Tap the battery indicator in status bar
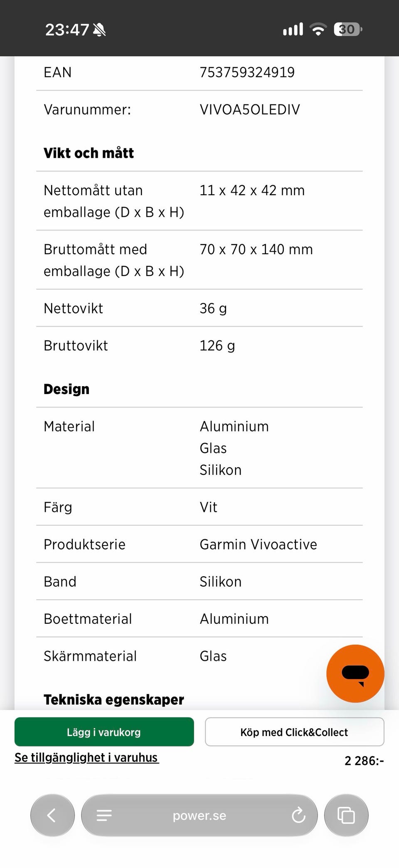The width and height of the screenshot is (399, 868). (x=348, y=30)
